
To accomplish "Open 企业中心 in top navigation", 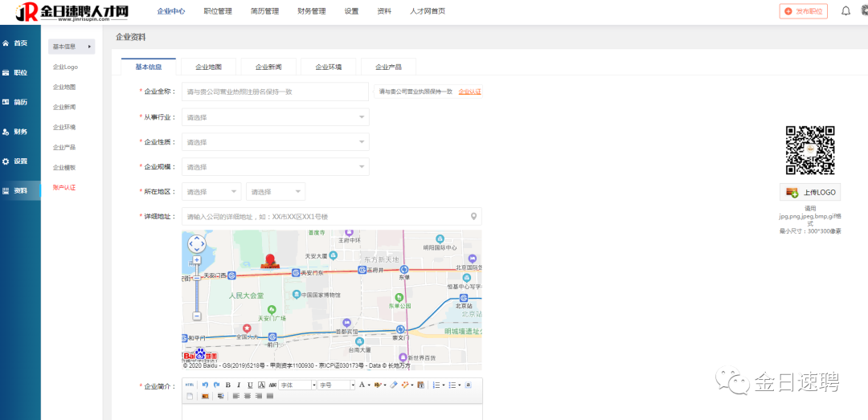I will click(x=171, y=11).
